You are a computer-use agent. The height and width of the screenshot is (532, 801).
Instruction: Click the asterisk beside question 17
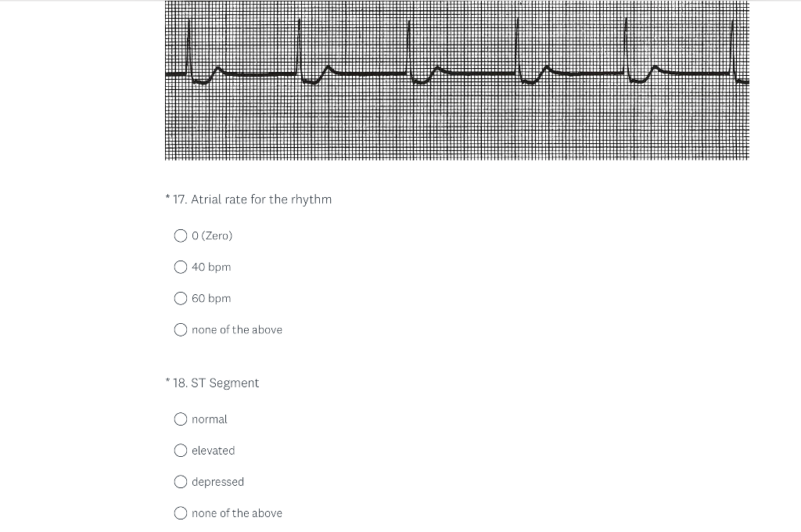[x=167, y=196]
